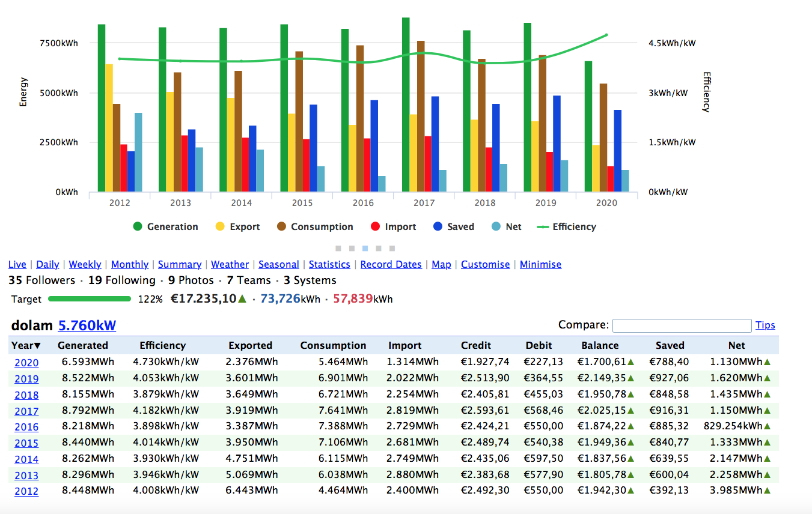The image size is (812, 514).
Task: Select the blue highlighted chart page dot
Action: pos(365,248)
